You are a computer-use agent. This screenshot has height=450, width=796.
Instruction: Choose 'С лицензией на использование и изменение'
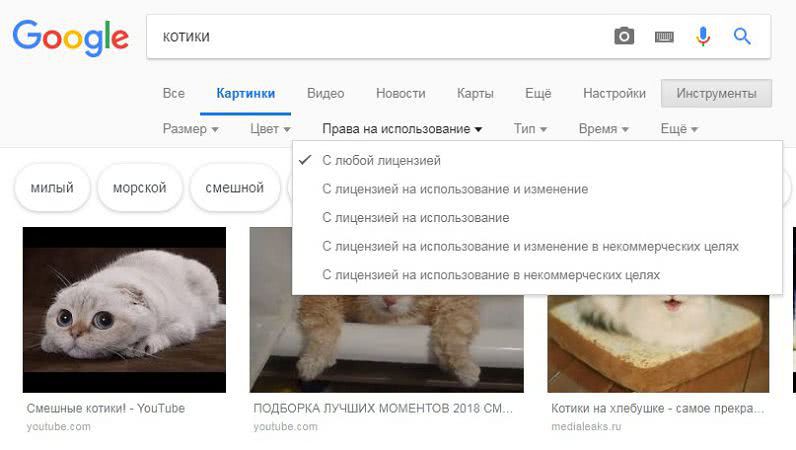coord(455,189)
